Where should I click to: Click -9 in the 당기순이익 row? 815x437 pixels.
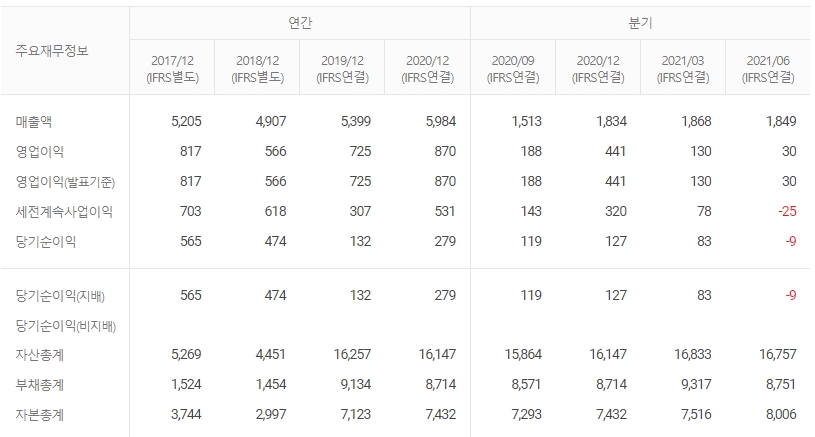pos(791,242)
